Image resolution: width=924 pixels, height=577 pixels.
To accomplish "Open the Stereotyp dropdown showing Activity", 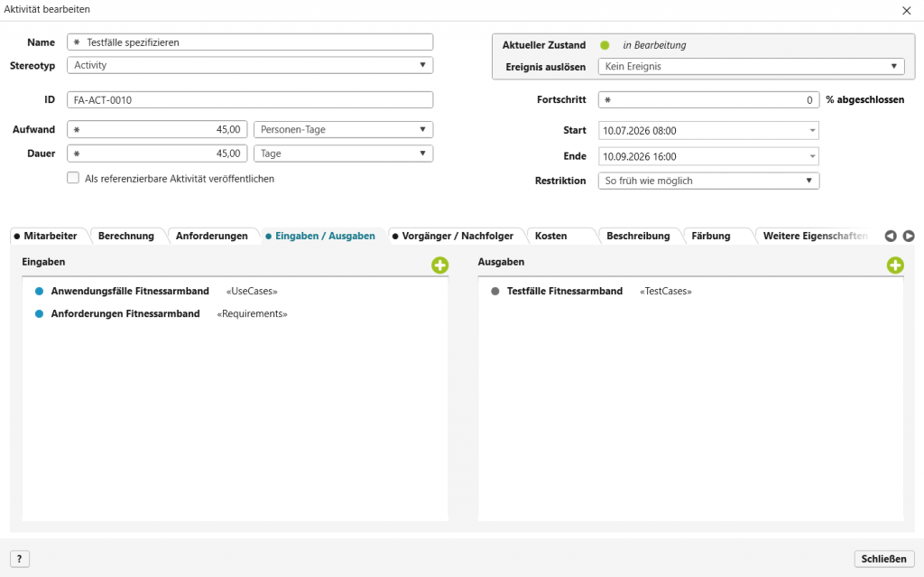I will coord(250,65).
